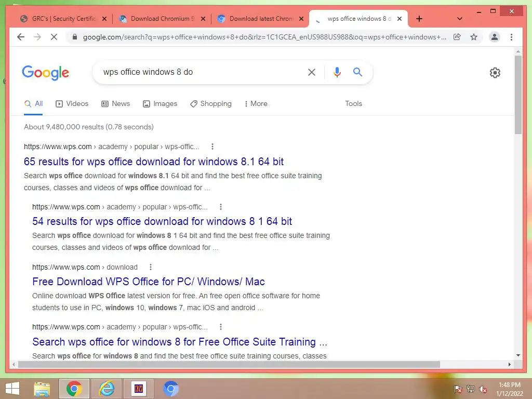532x399 pixels.
Task: Click scroll down arrow of vertical scrollbar
Action: pos(518,355)
